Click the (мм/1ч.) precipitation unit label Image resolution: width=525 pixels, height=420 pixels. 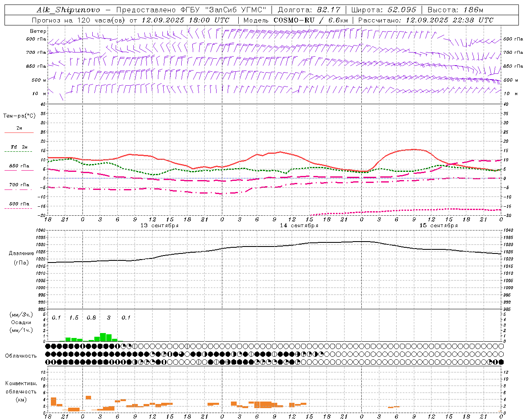21,330
